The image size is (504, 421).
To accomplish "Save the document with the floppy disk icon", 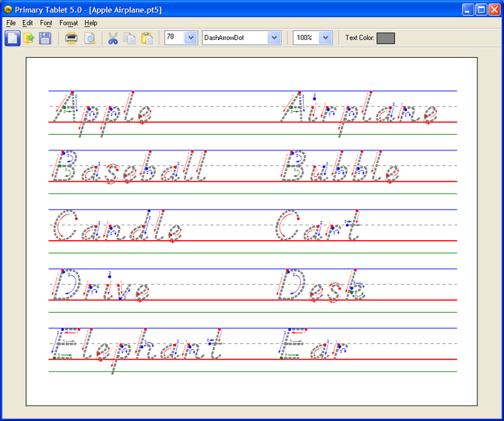I will point(46,38).
